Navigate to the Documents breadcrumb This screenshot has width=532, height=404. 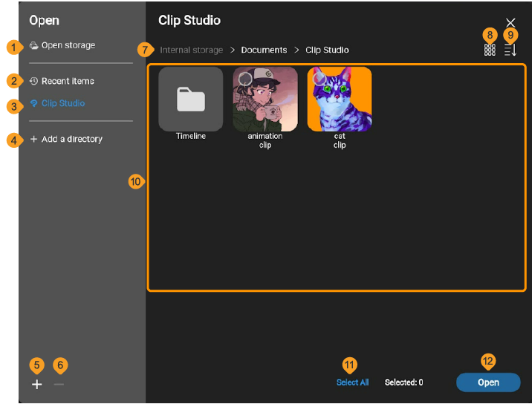coord(264,50)
